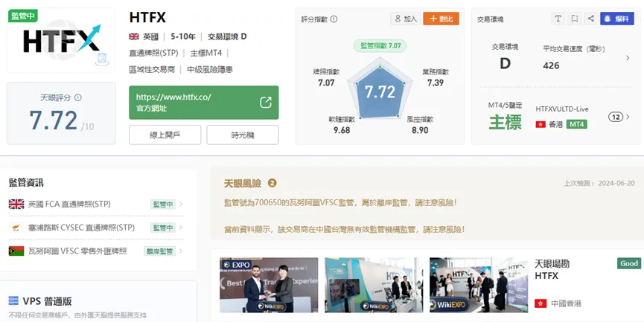
Task: Click the HTFXVULTD-Live server name
Action: tap(562, 109)
